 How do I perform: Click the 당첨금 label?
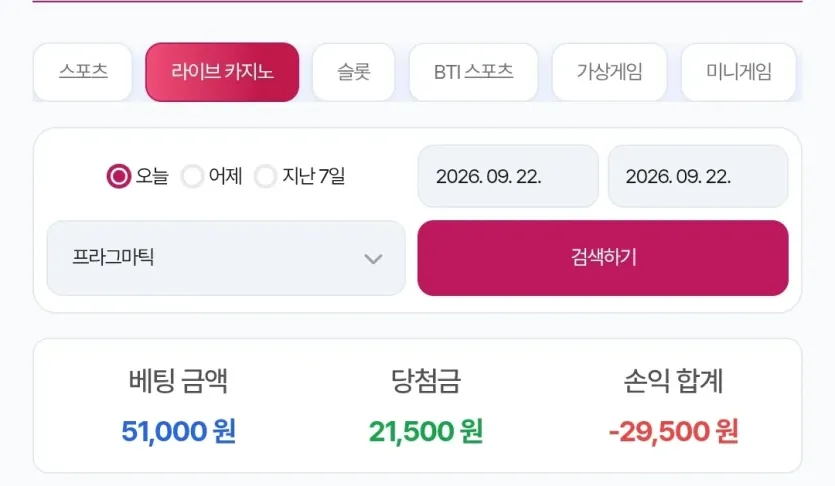425,381
